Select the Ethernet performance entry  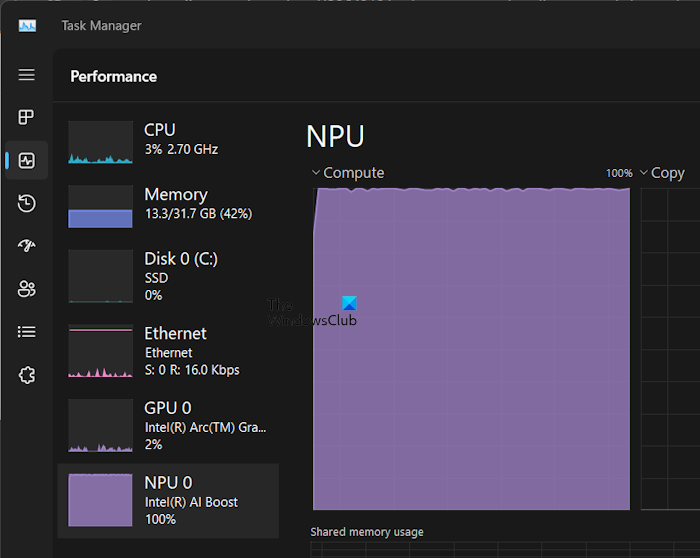pos(168,350)
